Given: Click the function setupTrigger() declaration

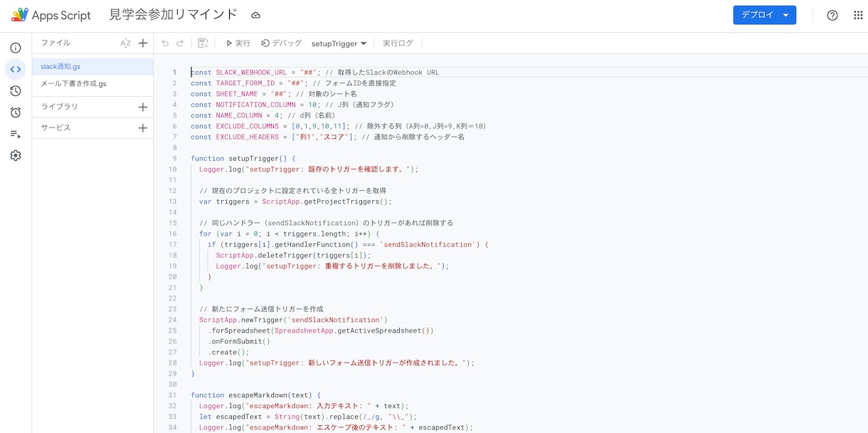Looking at the screenshot, I should [243, 158].
